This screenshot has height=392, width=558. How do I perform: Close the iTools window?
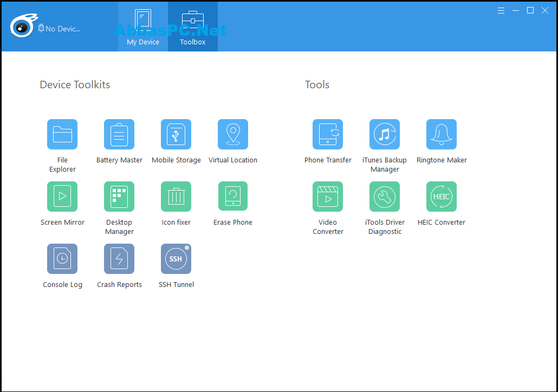pyautogui.click(x=545, y=11)
